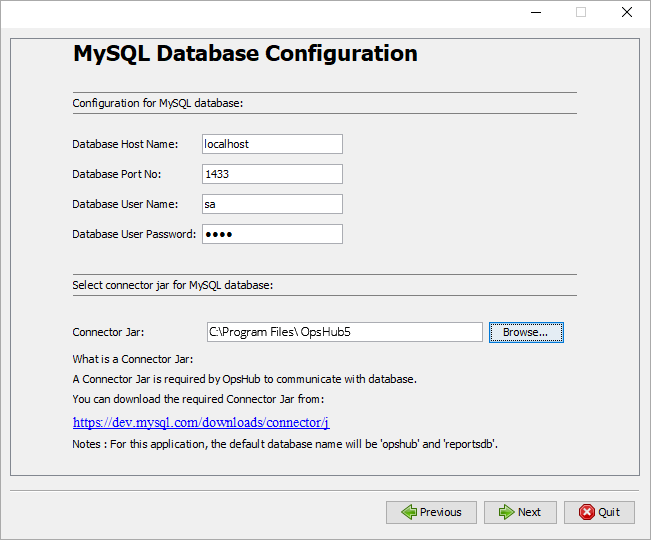
Task: Open the file picker with Browse...
Action: [x=526, y=332]
